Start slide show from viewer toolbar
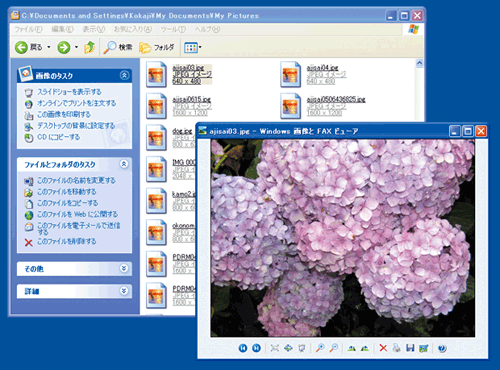This screenshot has height=370, width=500. click(302, 348)
